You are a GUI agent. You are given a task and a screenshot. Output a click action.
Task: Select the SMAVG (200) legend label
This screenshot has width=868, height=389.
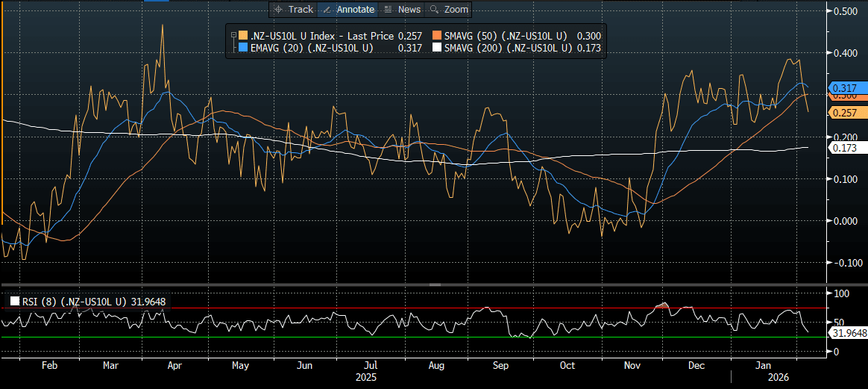[507, 48]
